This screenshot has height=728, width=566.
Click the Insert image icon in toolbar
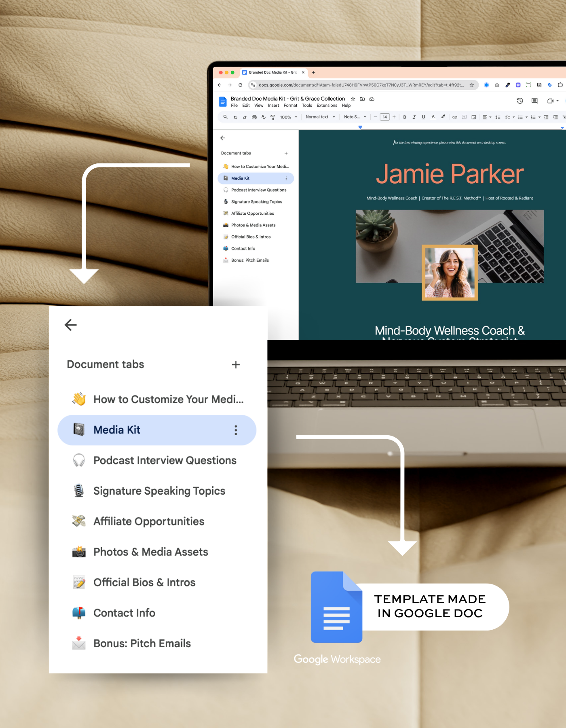tap(473, 117)
